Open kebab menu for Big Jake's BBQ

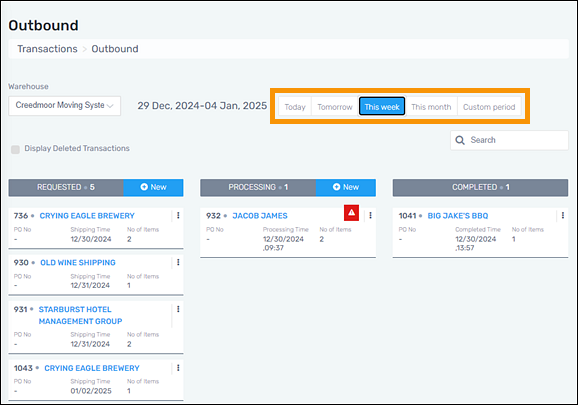pyautogui.click(x=563, y=216)
